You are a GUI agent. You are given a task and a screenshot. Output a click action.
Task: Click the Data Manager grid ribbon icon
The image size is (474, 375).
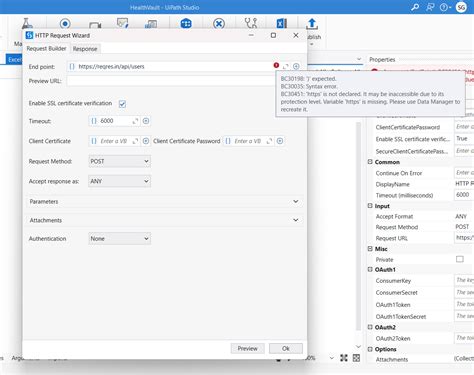click(186, 24)
